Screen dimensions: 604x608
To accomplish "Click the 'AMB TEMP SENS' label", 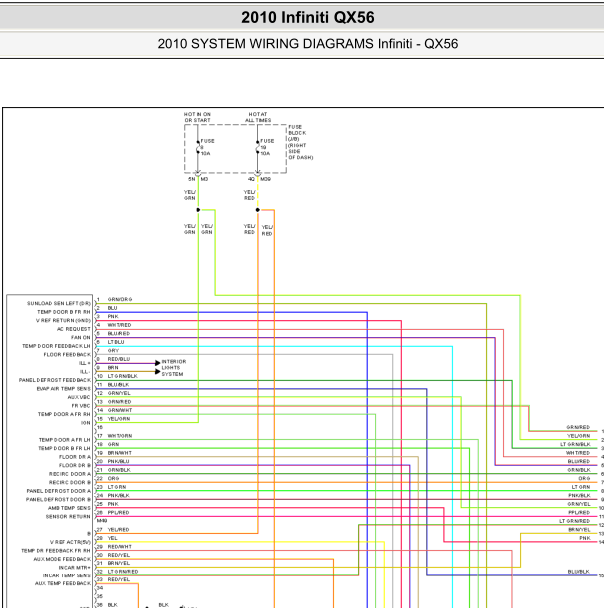I will pyautogui.click(x=69, y=508).
